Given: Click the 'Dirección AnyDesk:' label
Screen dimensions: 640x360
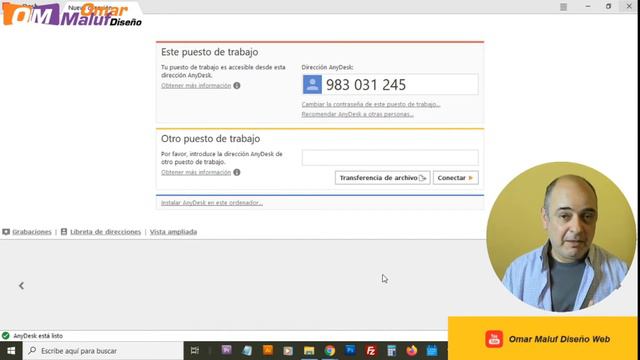Looking at the screenshot, I should tap(328, 67).
